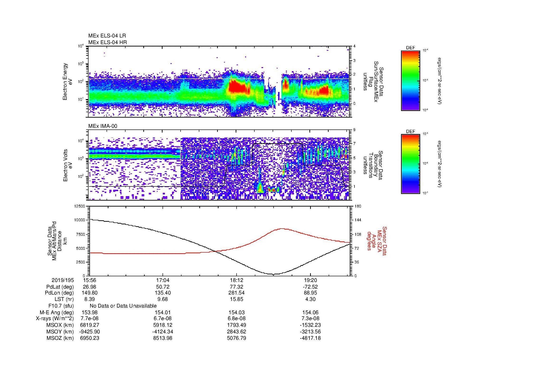The height and width of the screenshot is (392, 555).
Task: Select the 'PdLon (deg)' row label
Action: [x=60, y=293]
